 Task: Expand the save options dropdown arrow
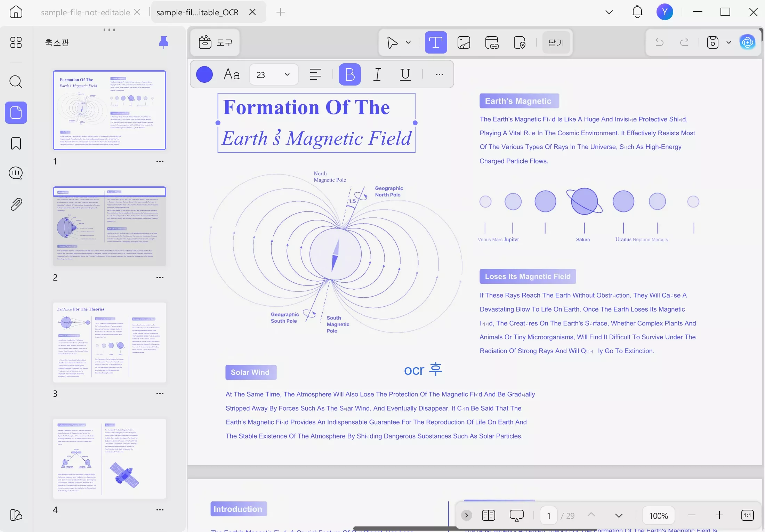point(729,42)
